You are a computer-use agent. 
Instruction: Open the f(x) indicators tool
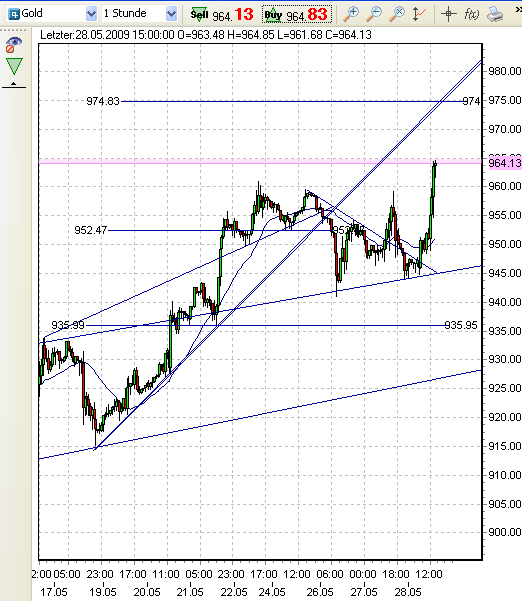pyautogui.click(x=471, y=14)
